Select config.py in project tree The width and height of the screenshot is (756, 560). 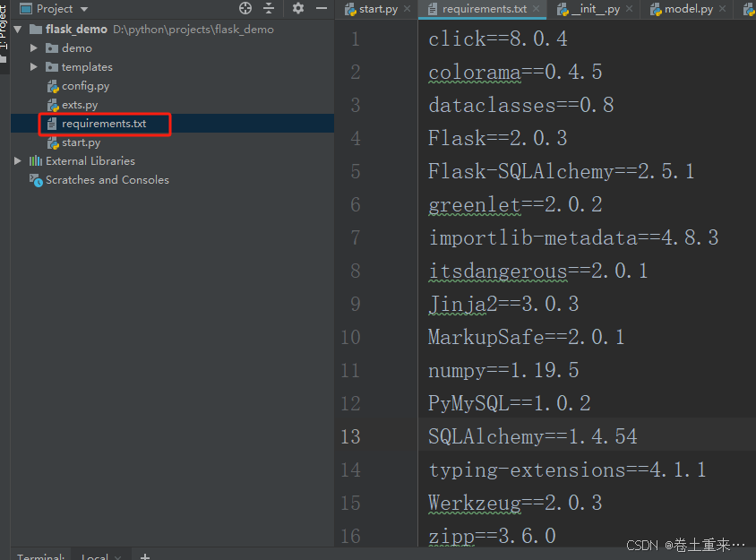[x=85, y=86]
